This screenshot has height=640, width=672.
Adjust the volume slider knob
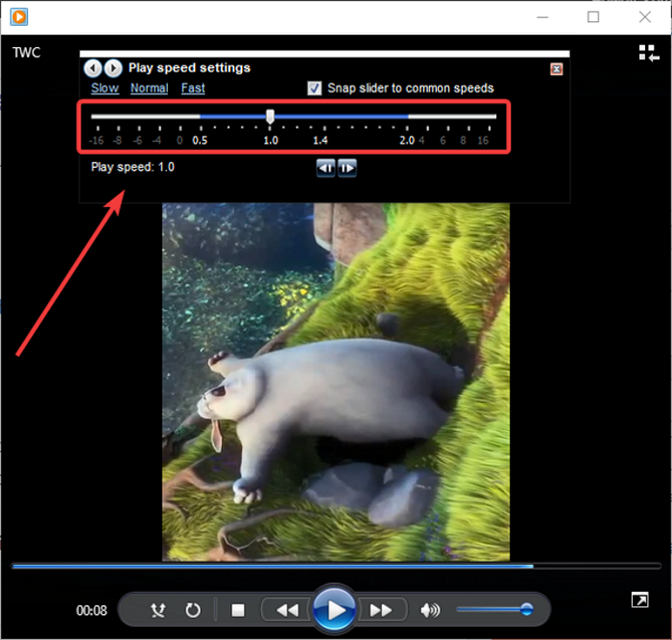[x=527, y=609]
